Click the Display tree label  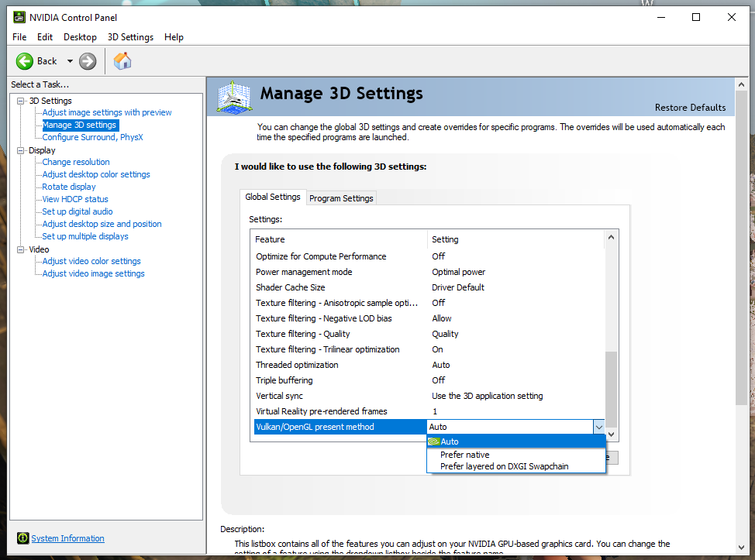coord(42,150)
